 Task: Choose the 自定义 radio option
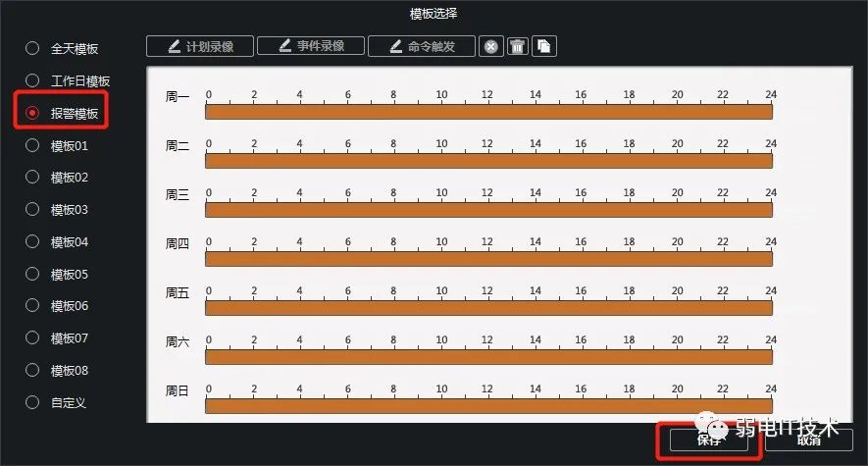32,402
